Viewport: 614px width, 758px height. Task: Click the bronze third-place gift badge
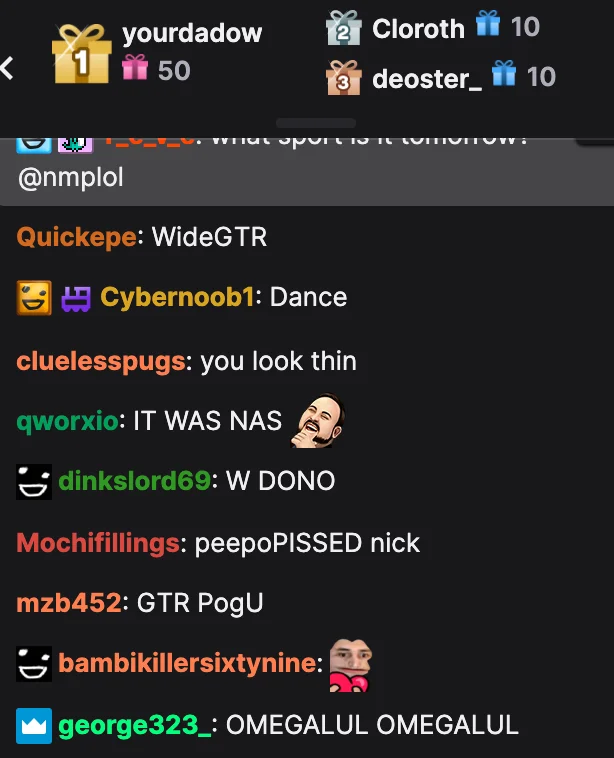click(343, 78)
